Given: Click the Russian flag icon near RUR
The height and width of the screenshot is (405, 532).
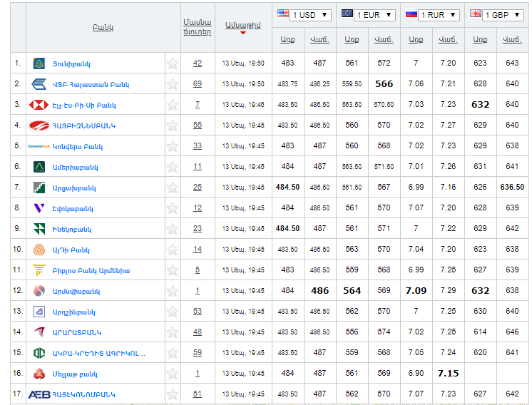Looking at the screenshot, I should (411, 14).
